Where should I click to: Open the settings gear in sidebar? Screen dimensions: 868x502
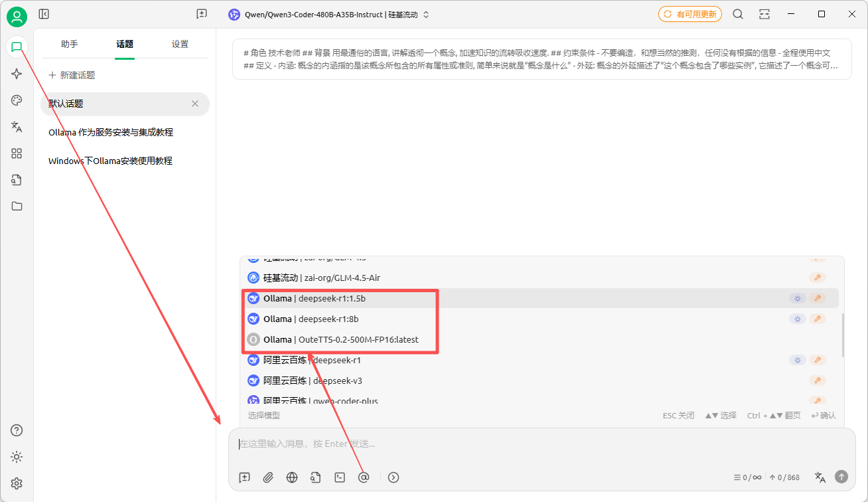[x=17, y=483]
